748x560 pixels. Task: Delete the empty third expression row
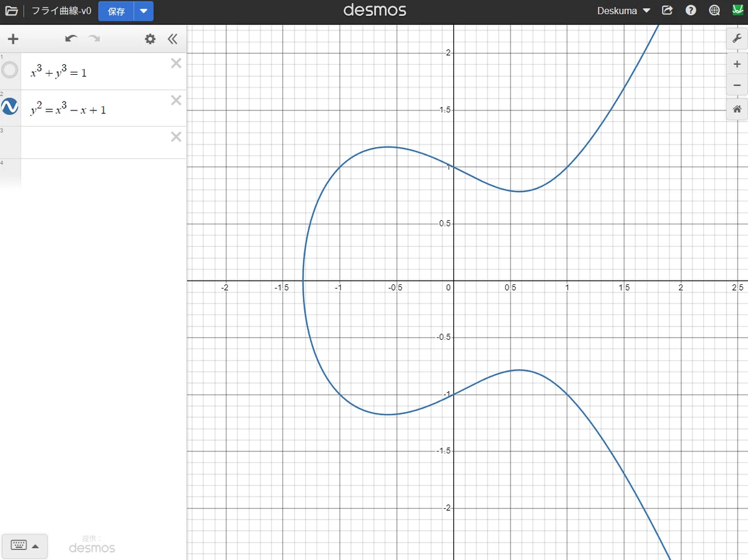click(176, 137)
